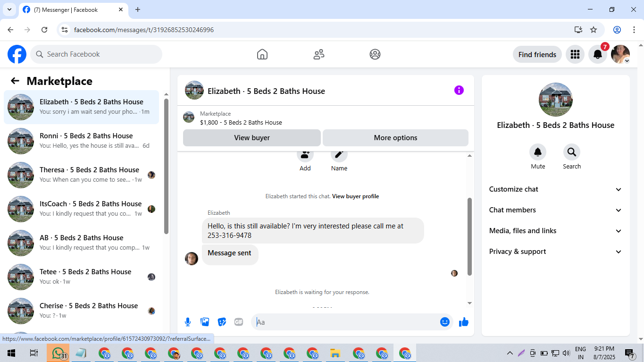Click the Search bubble in chat details
The height and width of the screenshot is (362, 644).
572,152
